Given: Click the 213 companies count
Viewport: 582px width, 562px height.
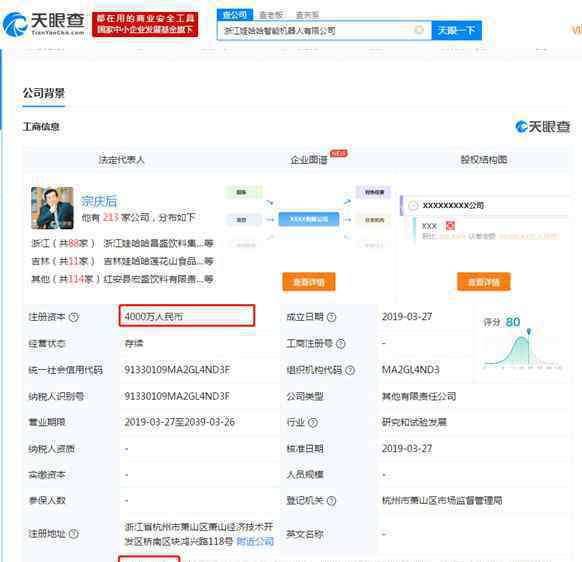Looking at the screenshot, I should [x=111, y=217].
